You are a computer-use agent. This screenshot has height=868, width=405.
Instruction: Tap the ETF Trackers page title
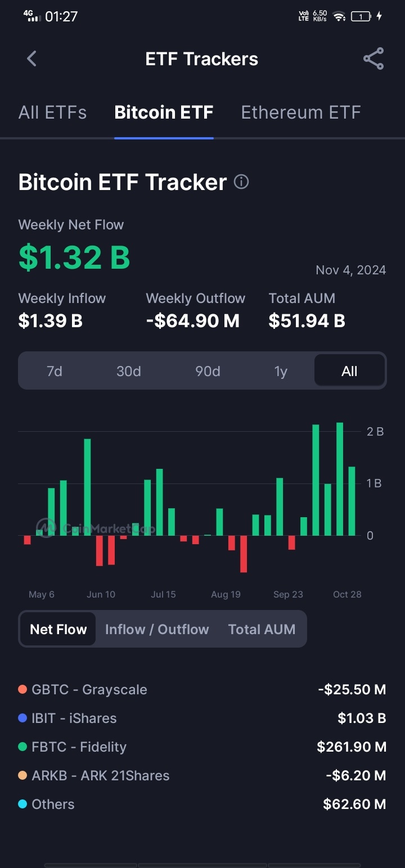pos(202,59)
